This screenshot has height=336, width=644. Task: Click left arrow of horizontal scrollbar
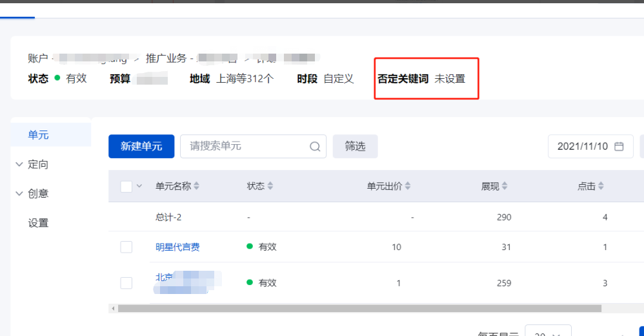pyautogui.click(x=113, y=308)
